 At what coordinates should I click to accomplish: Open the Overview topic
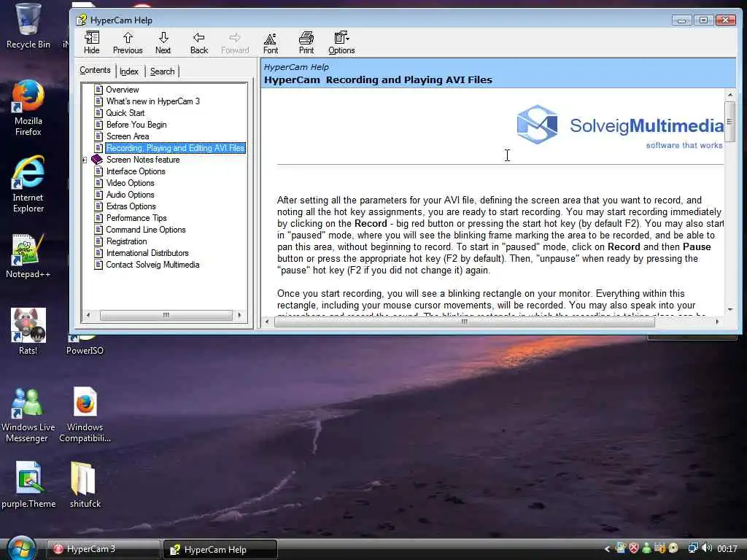pos(123,90)
